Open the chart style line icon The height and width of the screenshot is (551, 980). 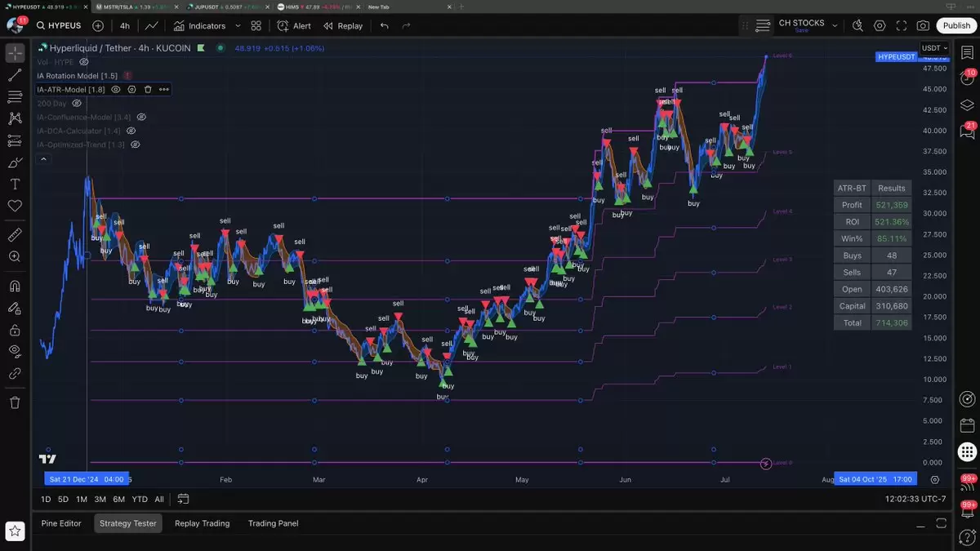[152, 25]
